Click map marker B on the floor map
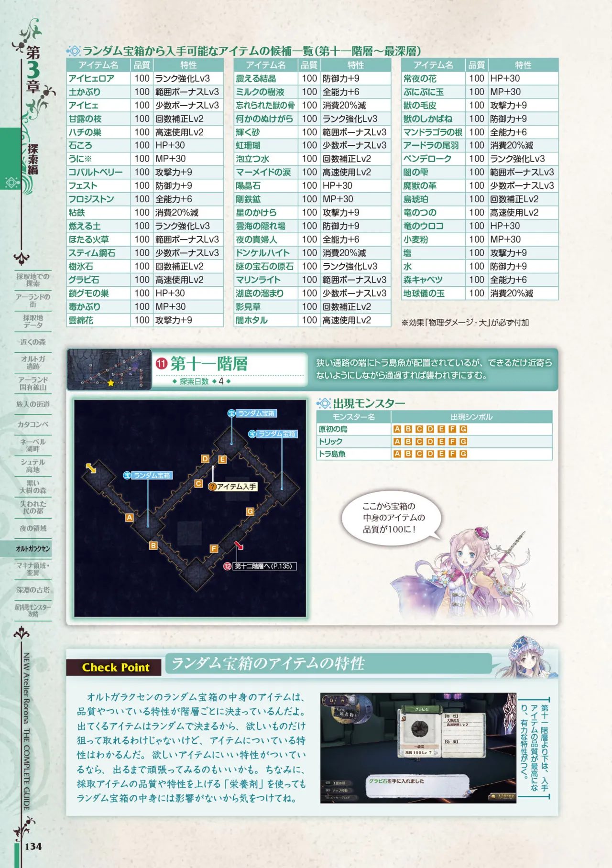Image resolution: width=612 pixels, height=868 pixels. [x=153, y=545]
